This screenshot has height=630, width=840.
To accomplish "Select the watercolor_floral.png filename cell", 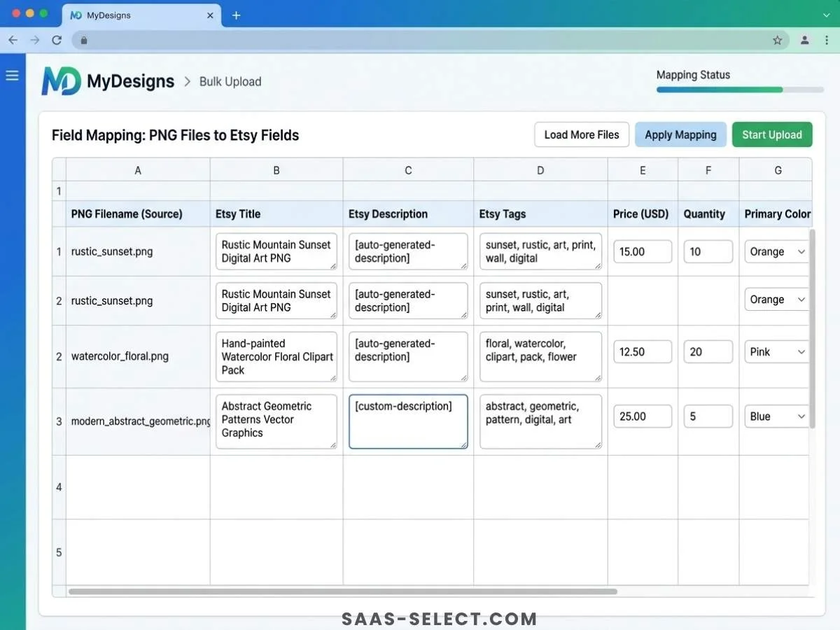I will [x=138, y=356].
